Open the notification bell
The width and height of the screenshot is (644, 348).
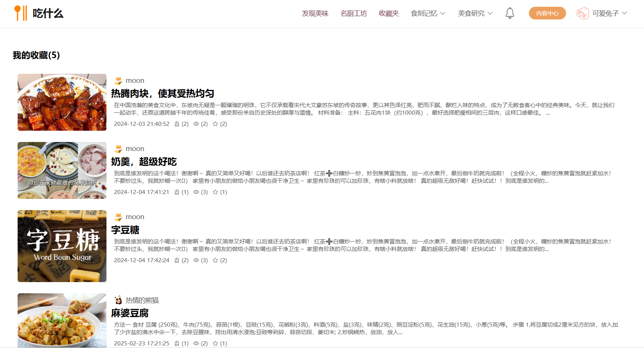[x=510, y=13]
